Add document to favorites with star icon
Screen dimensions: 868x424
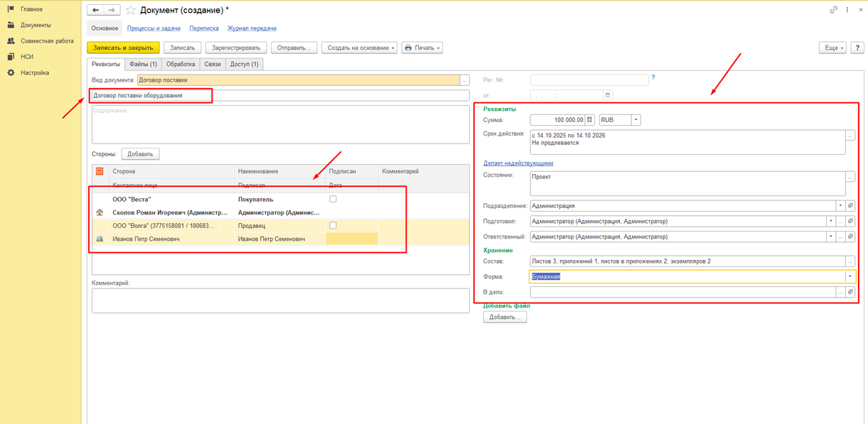click(x=131, y=11)
